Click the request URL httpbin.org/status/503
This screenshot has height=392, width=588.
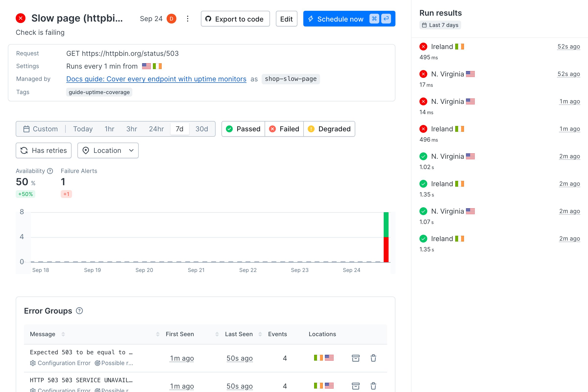[130, 53]
